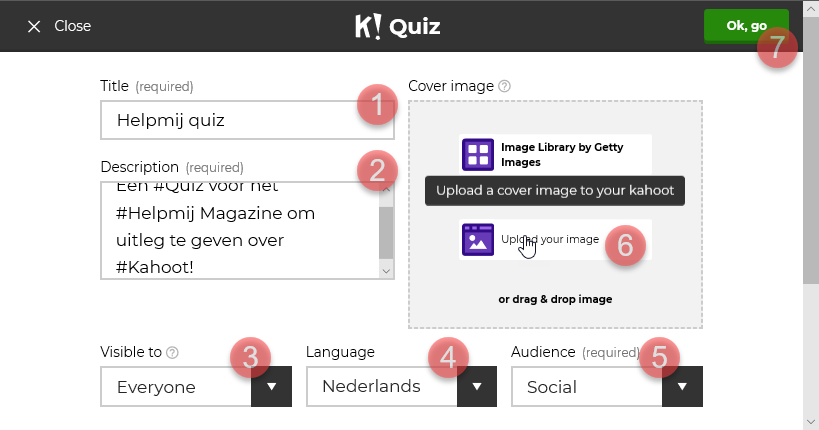This screenshot has height=430, width=819.
Task: Open the Audience dropdown arrow
Action: click(682, 387)
